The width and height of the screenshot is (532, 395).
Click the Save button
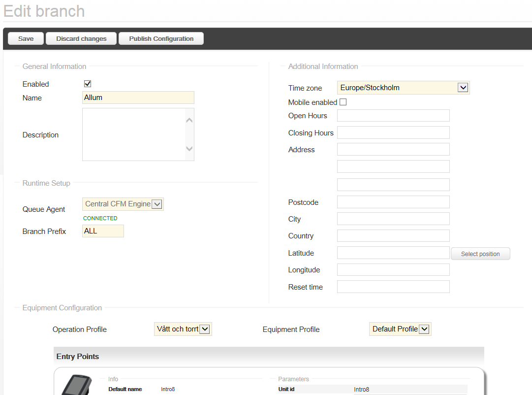pyautogui.click(x=26, y=39)
